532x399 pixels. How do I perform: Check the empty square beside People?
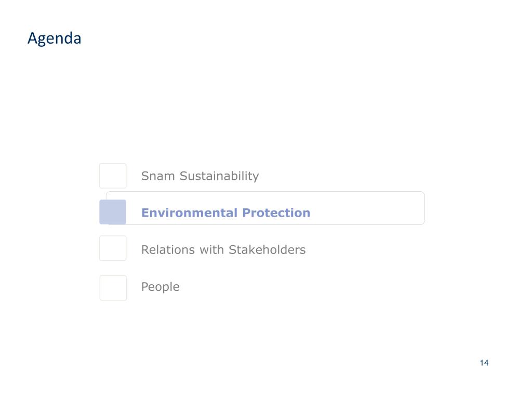point(113,288)
